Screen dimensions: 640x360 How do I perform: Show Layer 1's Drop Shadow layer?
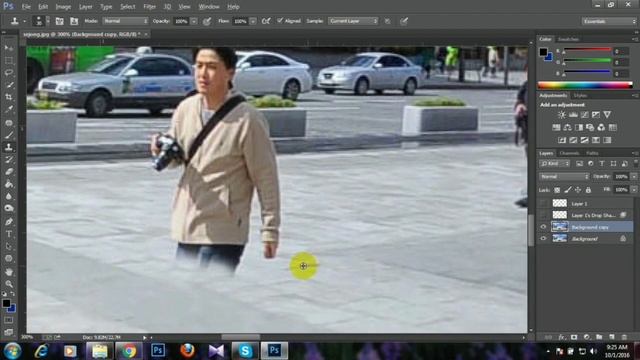pos(543,215)
